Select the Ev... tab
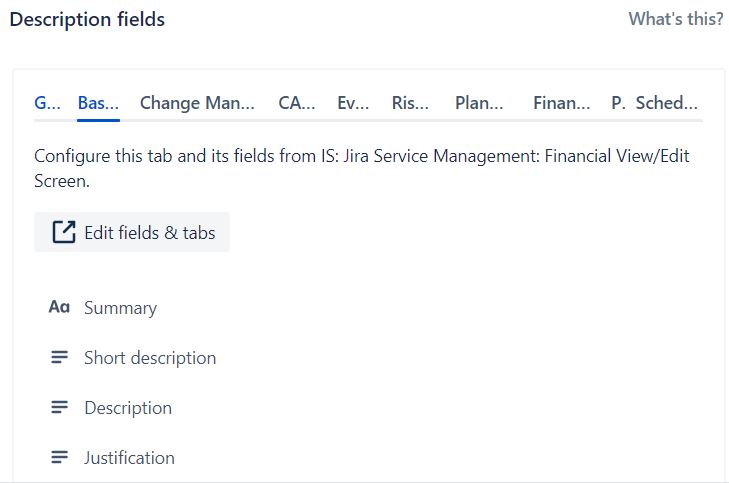Screen dimensions: 729x483 pyautogui.click(x=353, y=103)
